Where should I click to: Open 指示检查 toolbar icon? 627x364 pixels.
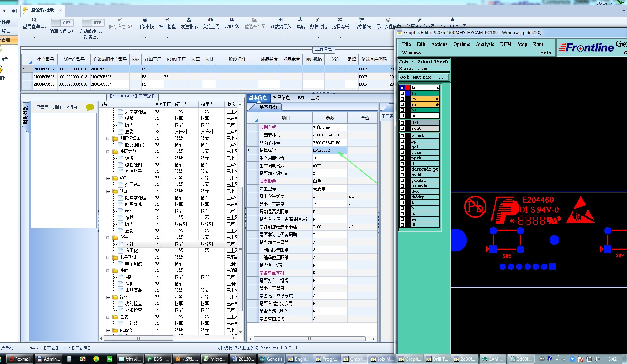167,20
